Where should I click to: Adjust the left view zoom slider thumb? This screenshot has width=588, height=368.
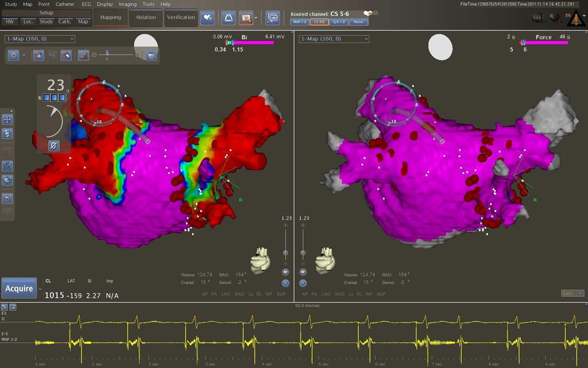pos(285,253)
